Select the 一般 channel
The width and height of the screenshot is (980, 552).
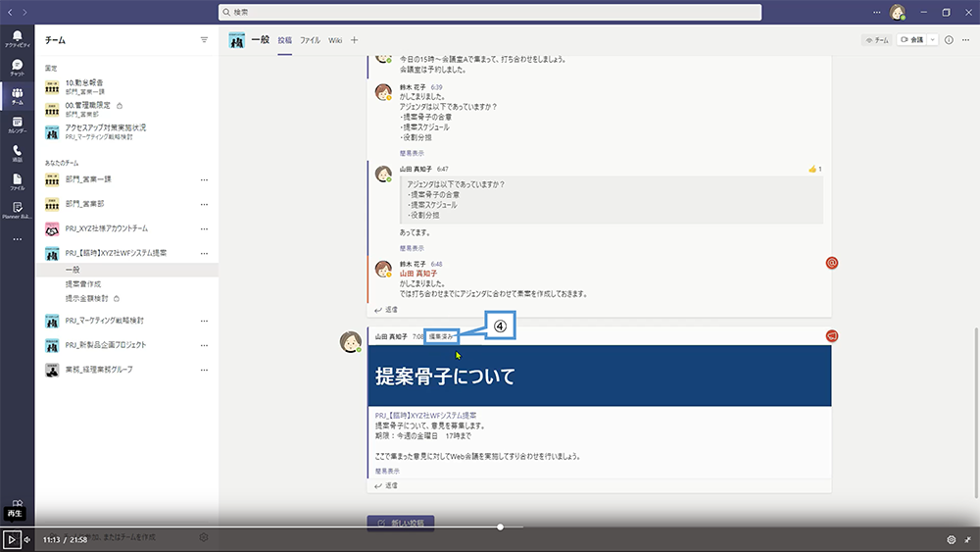coord(127,270)
